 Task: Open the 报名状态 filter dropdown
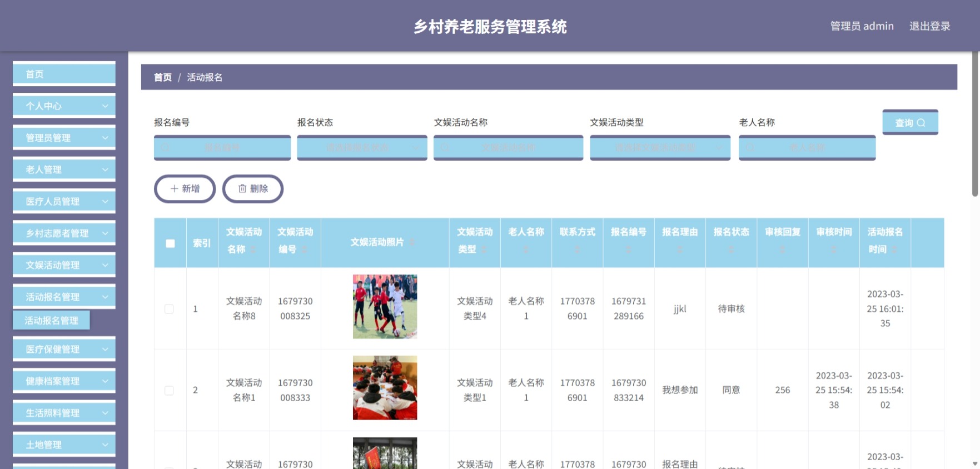coord(362,148)
